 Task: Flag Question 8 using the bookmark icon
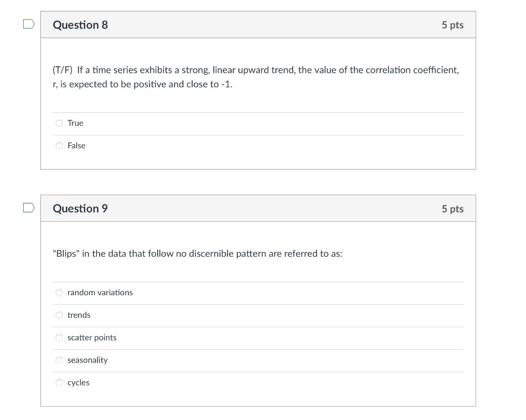(x=29, y=23)
